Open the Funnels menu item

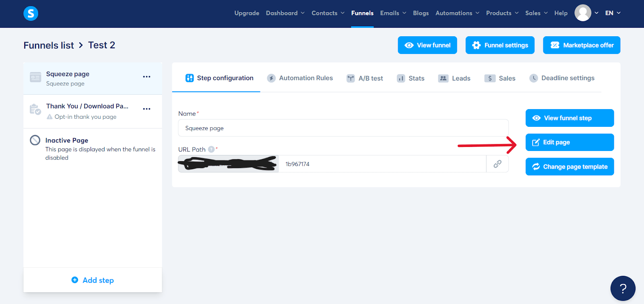coord(362,13)
